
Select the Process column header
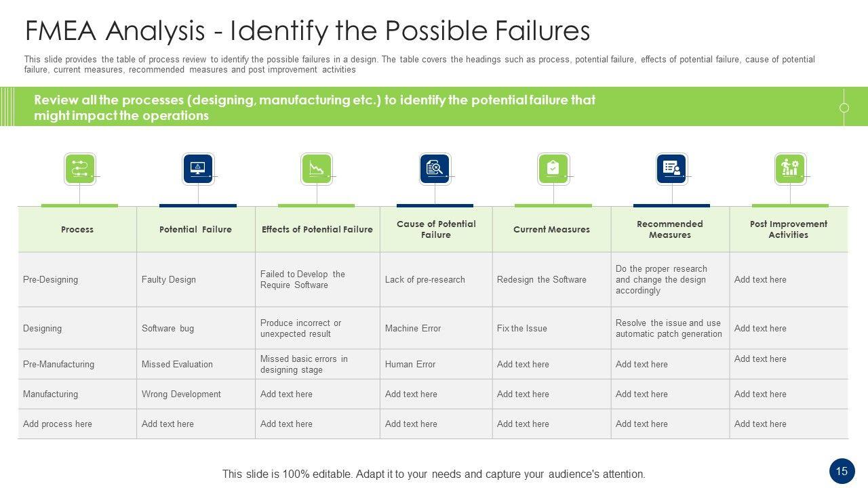(x=77, y=230)
